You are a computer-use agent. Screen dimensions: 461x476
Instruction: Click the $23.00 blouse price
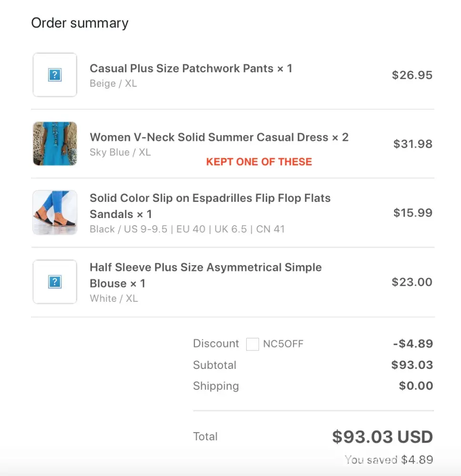click(x=412, y=282)
